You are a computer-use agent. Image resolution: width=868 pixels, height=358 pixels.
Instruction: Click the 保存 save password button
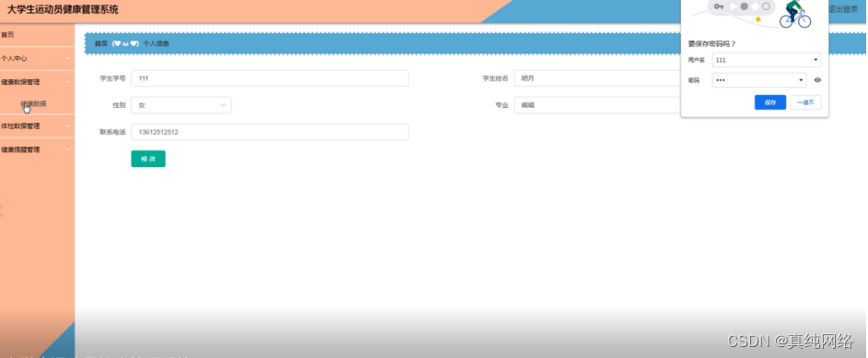point(770,102)
